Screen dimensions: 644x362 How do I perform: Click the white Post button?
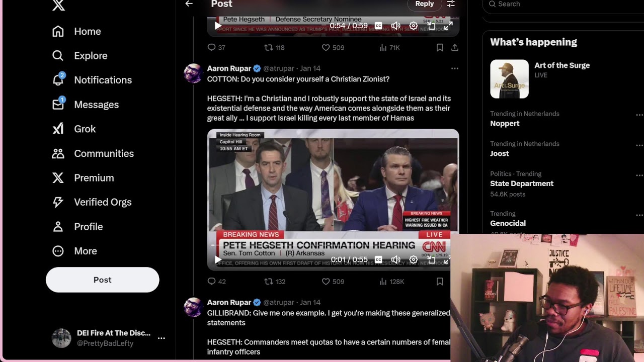(x=103, y=280)
